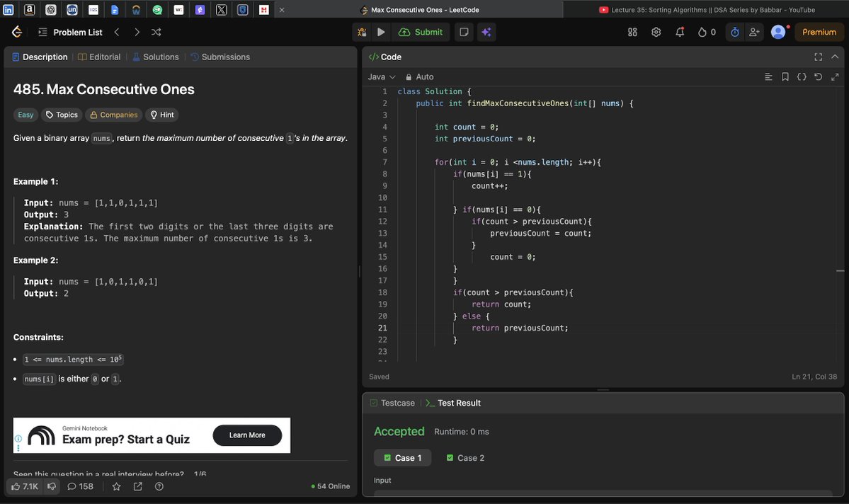Image resolution: width=849 pixels, height=504 pixels.
Task: Select the Case 1 test case
Action: coord(403,458)
